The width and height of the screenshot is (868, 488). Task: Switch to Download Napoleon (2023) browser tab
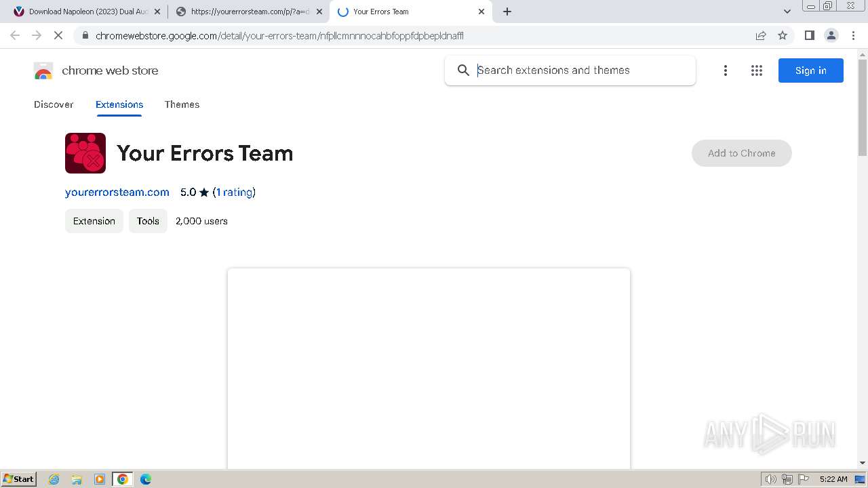pyautogui.click(x=87, y=12)
